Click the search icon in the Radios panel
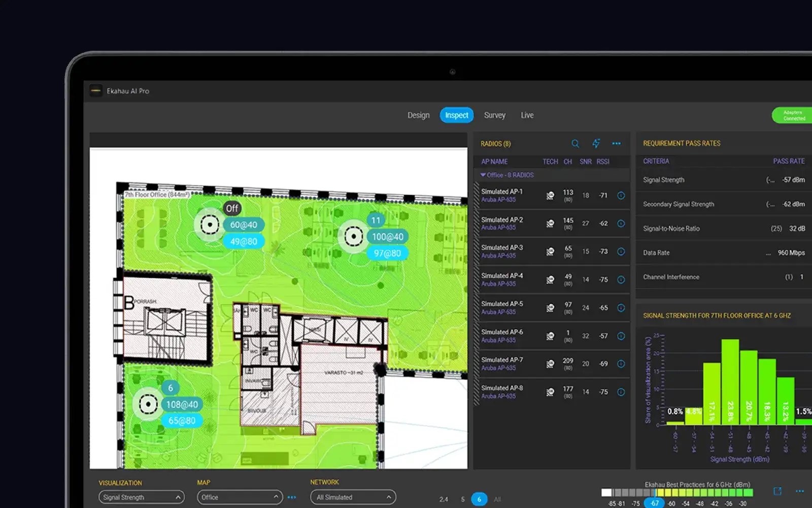Image resolution: width=812 pixels, height=508 pixels. pos(575,144)
